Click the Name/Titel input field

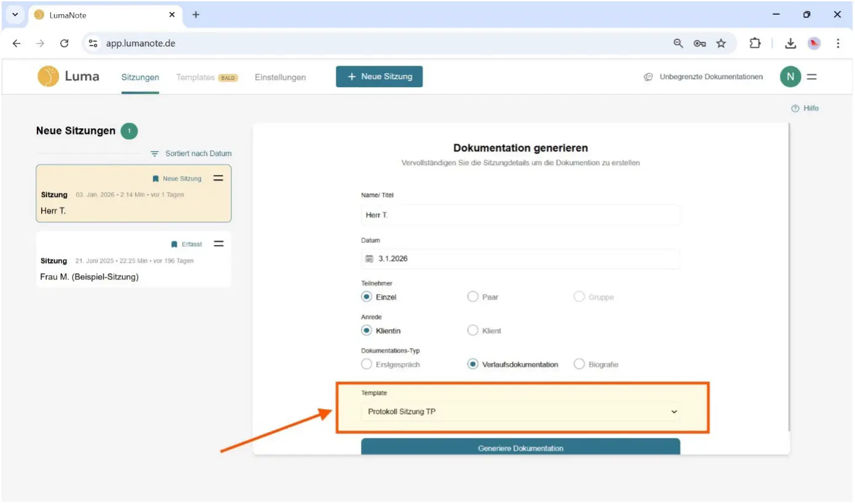tap(520, 215)
